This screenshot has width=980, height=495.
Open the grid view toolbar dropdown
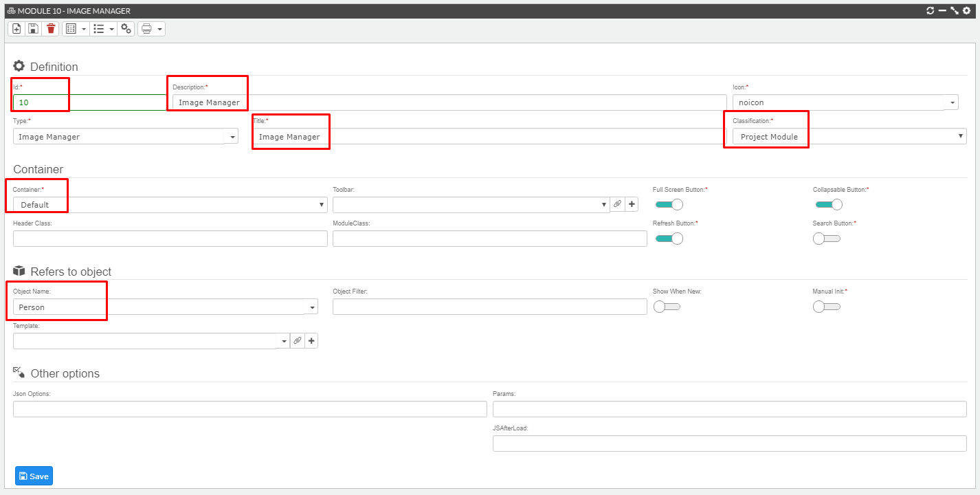pos(84,29)
